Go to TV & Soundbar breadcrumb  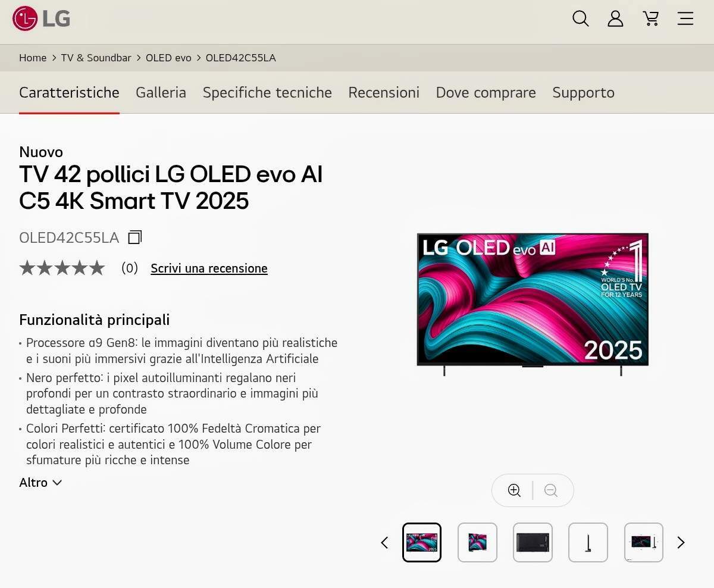coord(96,58)
